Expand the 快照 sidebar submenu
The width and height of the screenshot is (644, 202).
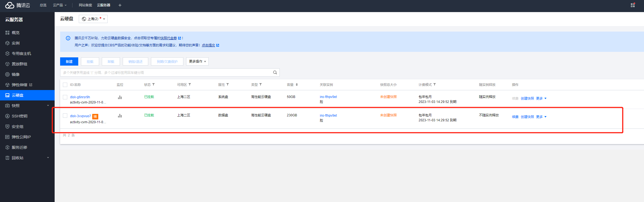[48, 105]
